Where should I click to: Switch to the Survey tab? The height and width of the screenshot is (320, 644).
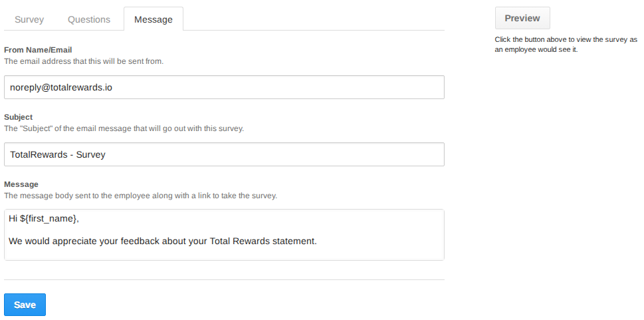[29, 19]
